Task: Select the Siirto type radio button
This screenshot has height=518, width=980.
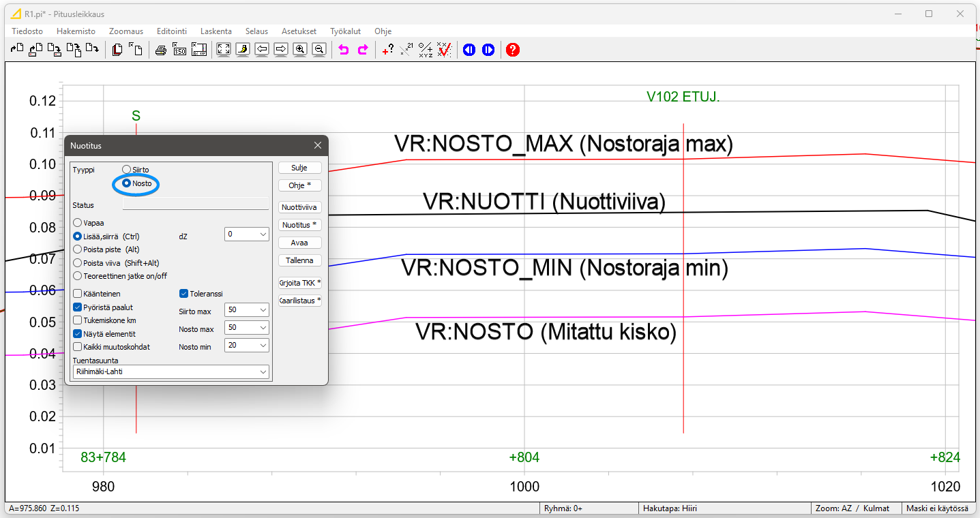Action: tap(125, 169)
